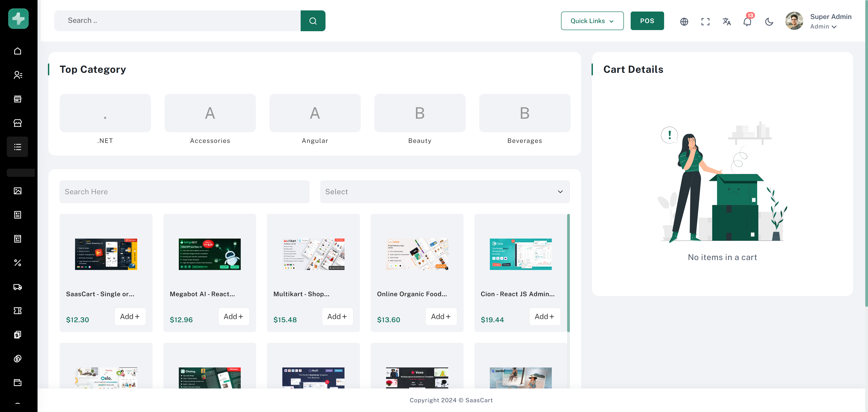Open the users icon in sidebar
This screenshot has width=868, height=412.
click(x=18, y=75)
